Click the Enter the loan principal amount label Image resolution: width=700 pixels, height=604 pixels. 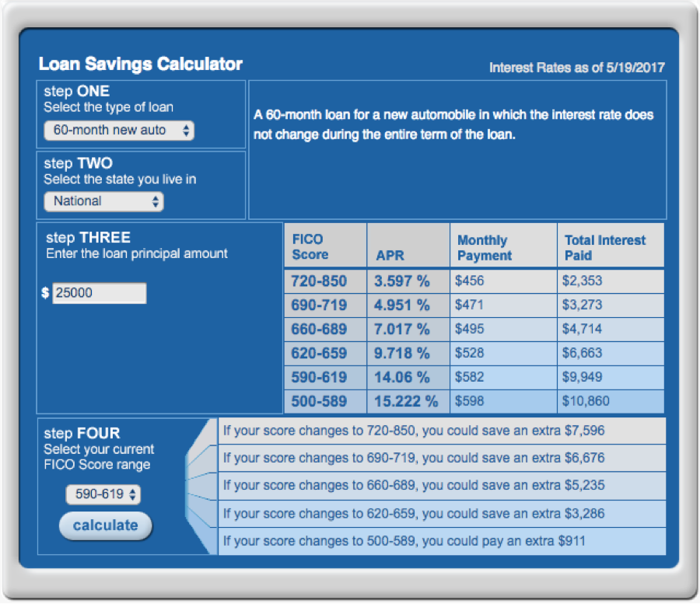pos(137,254)
